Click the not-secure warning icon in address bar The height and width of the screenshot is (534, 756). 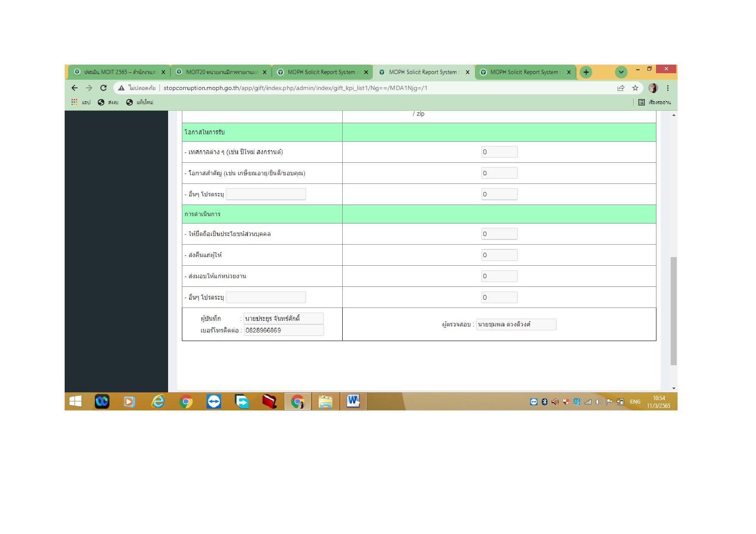tap(122, 88)
